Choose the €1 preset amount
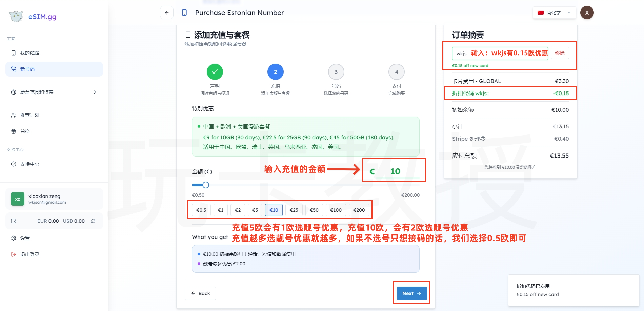 point(221,210)
